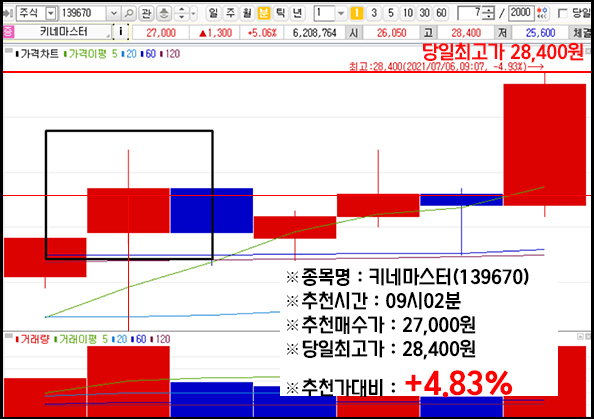Click the stock info 'i' icon

coord(120,31)
